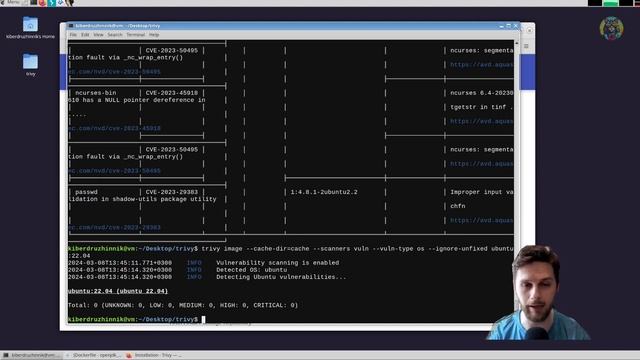The height and width of the screenshot is (360, 640).
Task: Open the trivy folder on desktop
Action: pos(31,65)
